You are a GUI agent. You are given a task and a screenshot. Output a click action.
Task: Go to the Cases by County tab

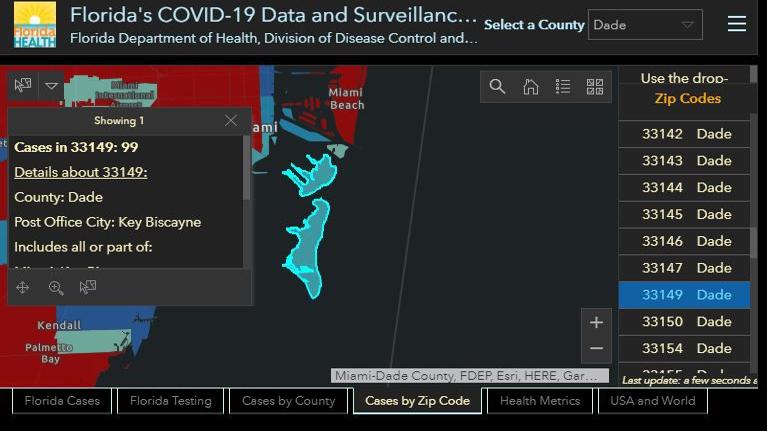[288, 401]
